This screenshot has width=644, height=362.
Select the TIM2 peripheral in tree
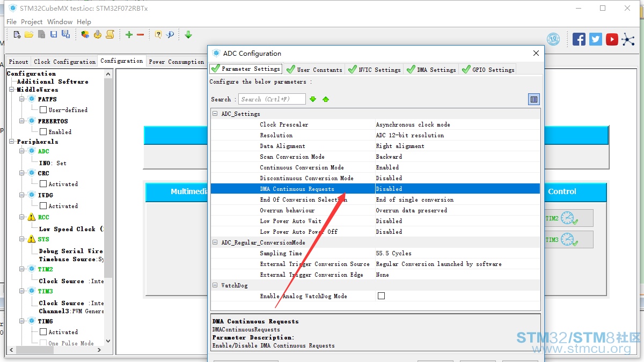pyautogui.click(x=45, y=269)
